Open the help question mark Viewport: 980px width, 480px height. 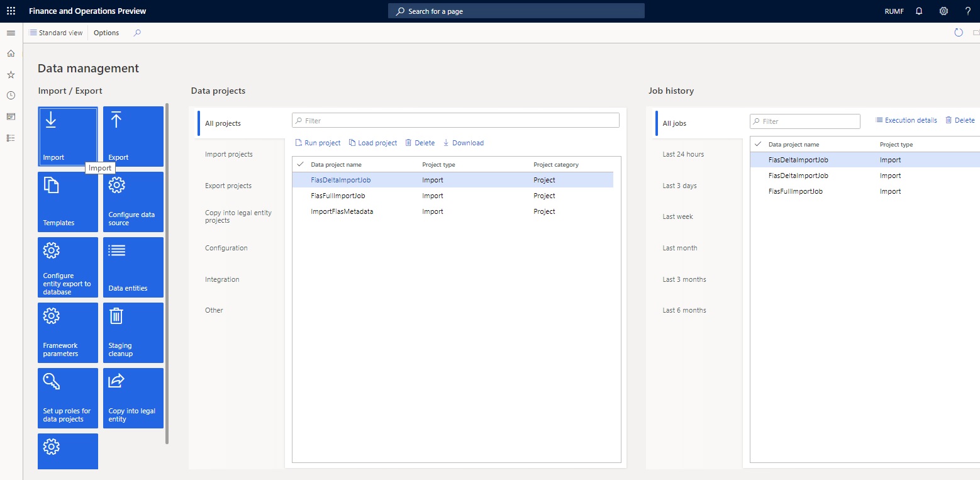(x=968, y=11)
